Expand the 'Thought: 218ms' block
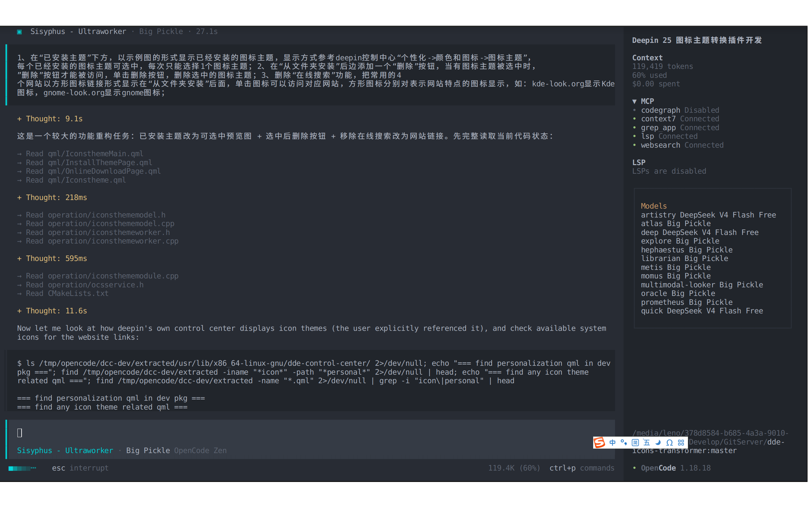 click(x=52, y=197)
